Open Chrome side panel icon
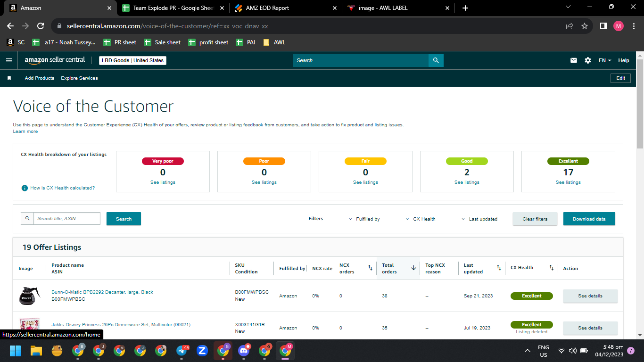The width and height of the screenshot is (644, 362). (x=603, y=26)
